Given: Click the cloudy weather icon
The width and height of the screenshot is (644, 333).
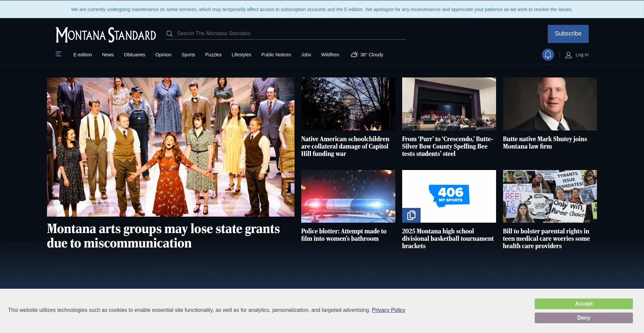Looking at the screenshot, I should pos(355,54).
